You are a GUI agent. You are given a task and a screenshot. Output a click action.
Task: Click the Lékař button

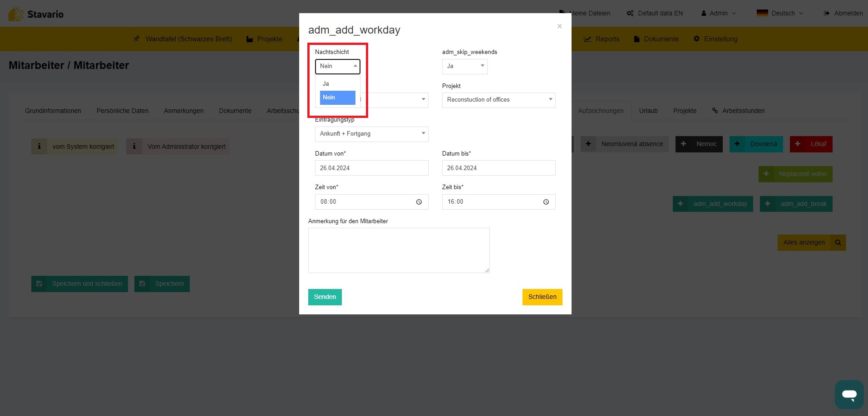811,144
